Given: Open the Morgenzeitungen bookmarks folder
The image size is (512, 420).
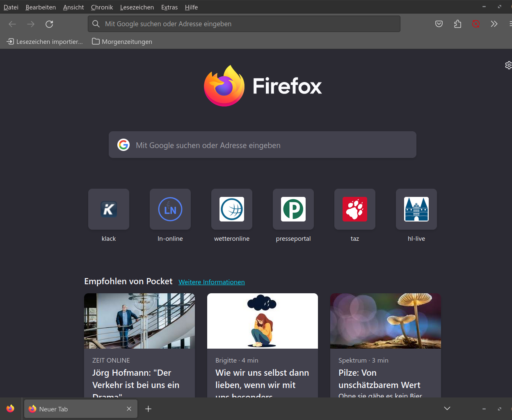Looking at the screenshot, I should [122, 42].
